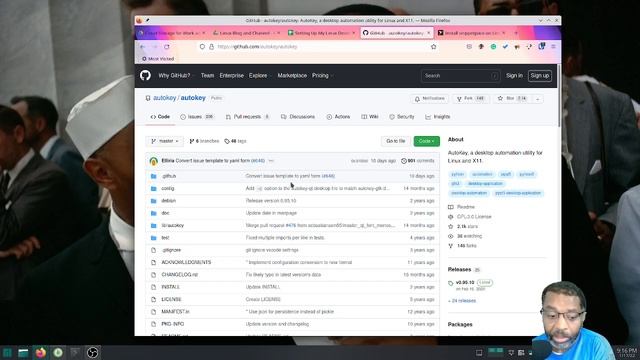This screenshot has height=360, width=640.
Task: Star the autokey repository
Action: [512, 99]
